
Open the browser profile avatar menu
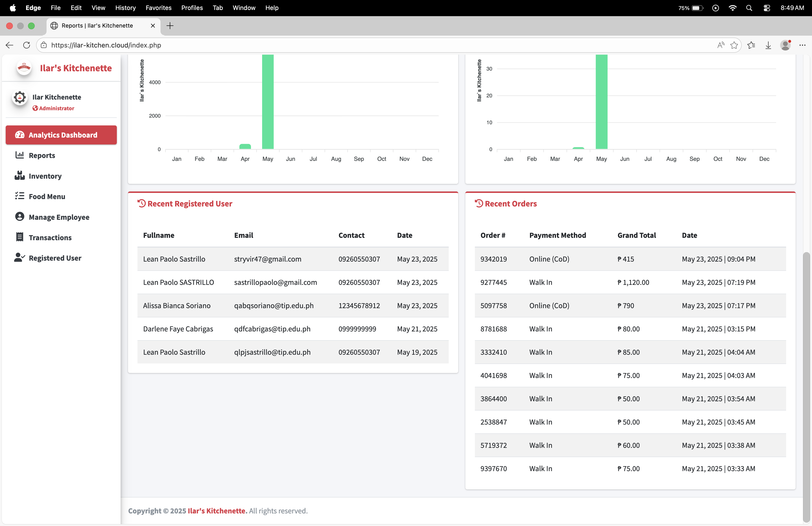(x=785, y=45)
